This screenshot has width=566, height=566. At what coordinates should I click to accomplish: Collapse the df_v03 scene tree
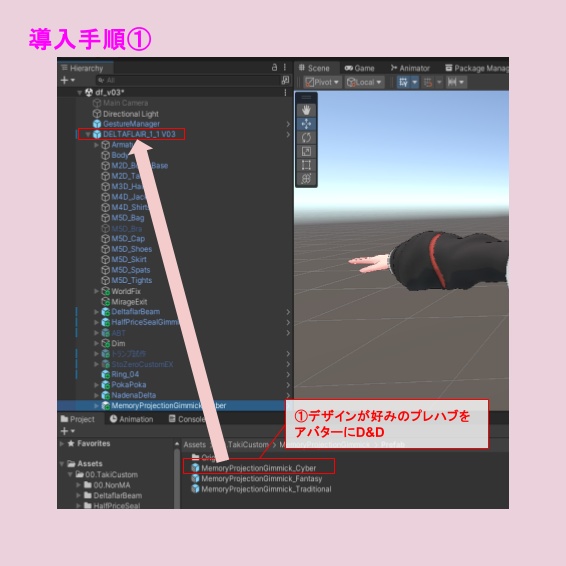[79, 92]
